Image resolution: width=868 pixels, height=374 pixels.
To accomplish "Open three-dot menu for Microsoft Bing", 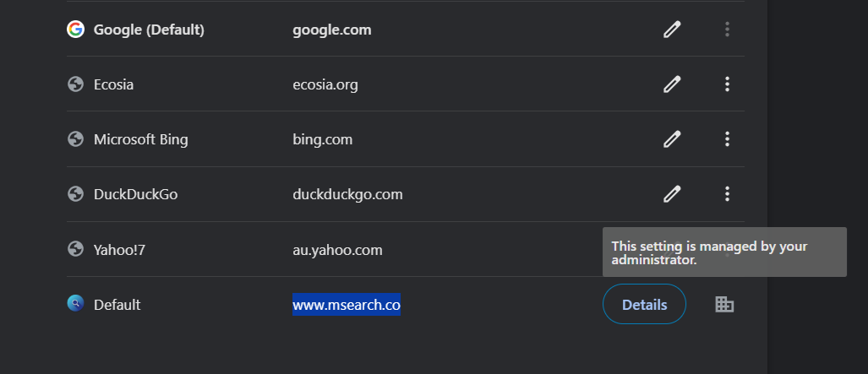I will (727, 139).
